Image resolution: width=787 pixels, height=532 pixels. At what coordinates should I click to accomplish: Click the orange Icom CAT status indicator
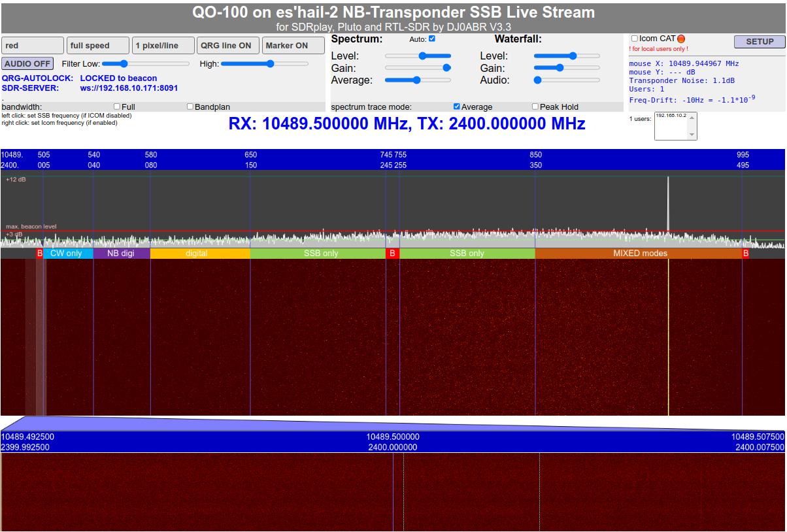pyautogui.click(x=681, y=39)
